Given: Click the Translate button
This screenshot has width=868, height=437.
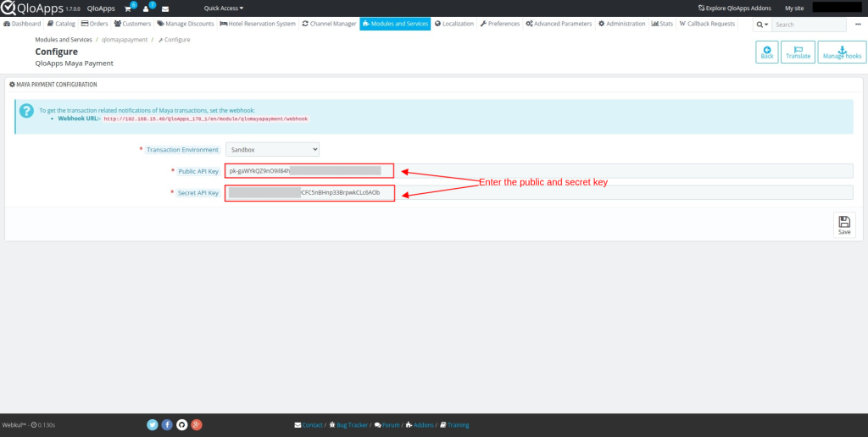Looking at the screenshot, I should 798,52.
